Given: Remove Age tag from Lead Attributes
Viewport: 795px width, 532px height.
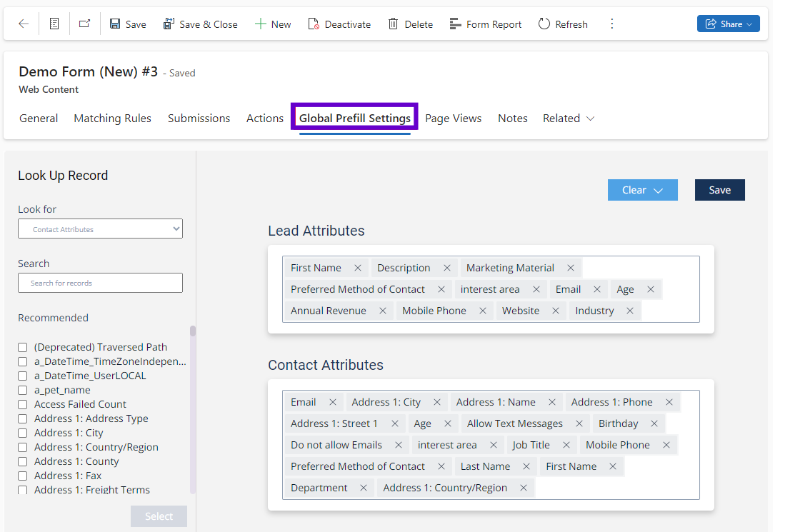Looking at the screenshot, I should coord(651,289).
